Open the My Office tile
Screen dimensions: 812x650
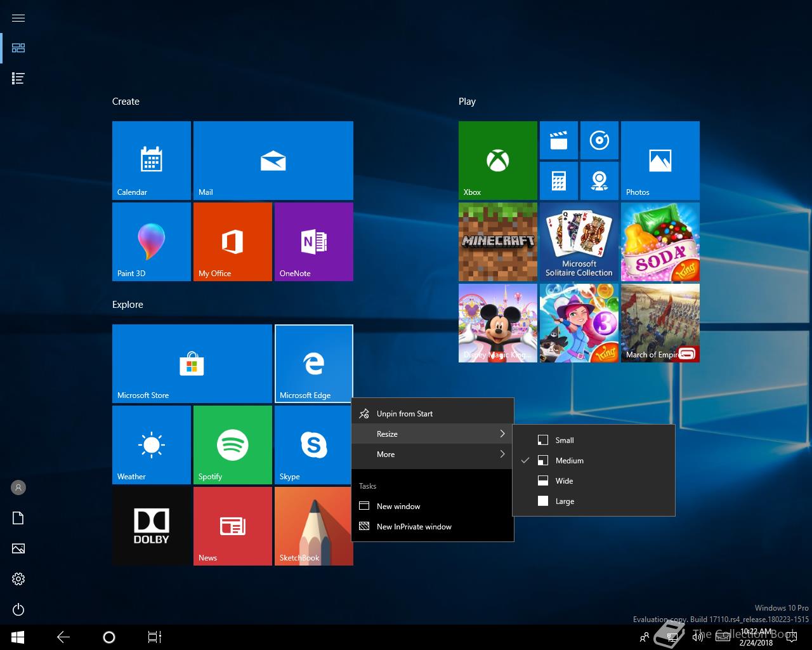[233, 242]
